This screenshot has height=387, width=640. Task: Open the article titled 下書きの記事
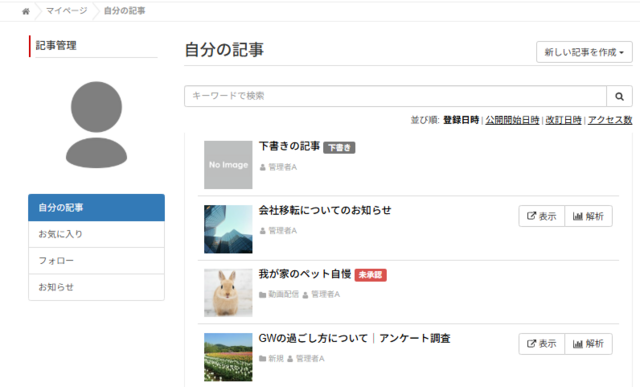(x=289, y=146)
